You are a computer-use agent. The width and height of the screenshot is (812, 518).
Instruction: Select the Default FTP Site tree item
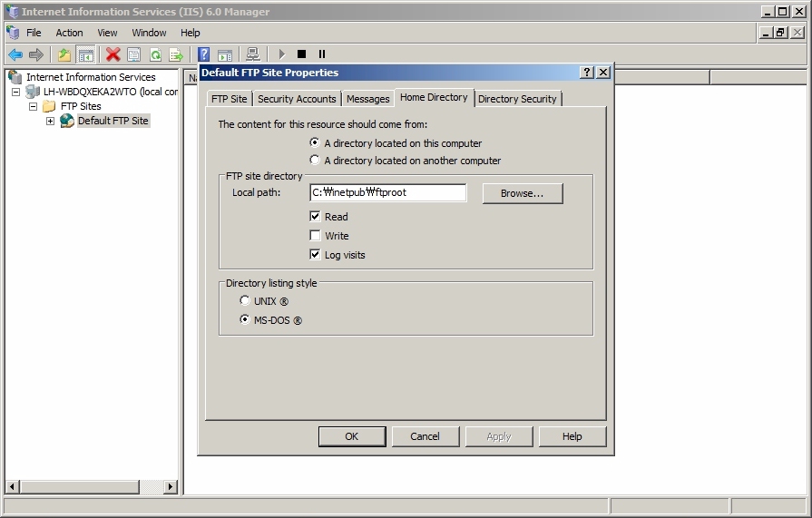pos(113,121)
